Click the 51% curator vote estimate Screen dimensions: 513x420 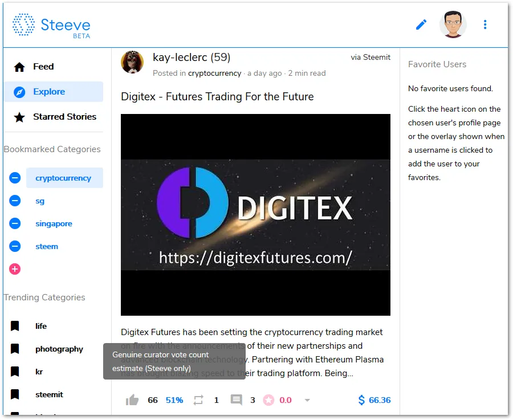(x=174, y=401)
